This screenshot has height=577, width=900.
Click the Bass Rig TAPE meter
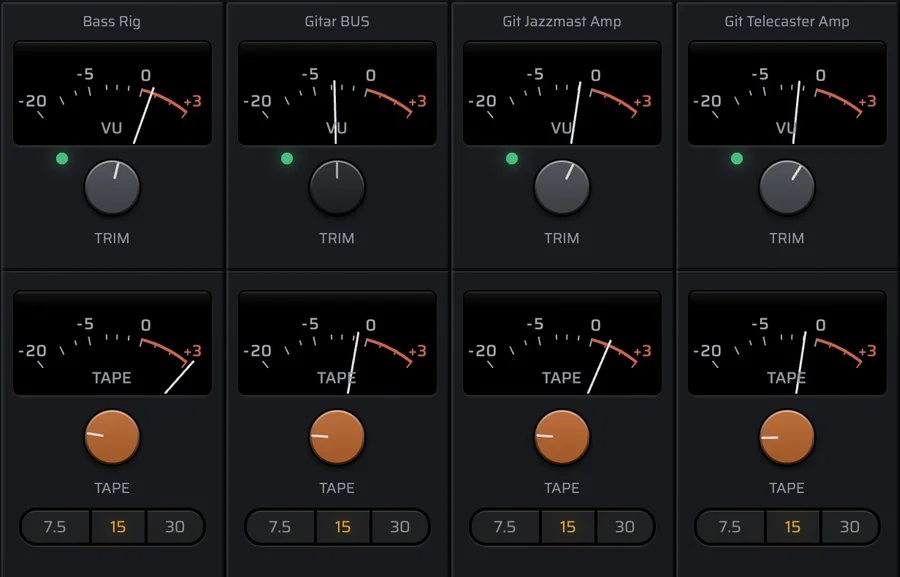(112, 343)
